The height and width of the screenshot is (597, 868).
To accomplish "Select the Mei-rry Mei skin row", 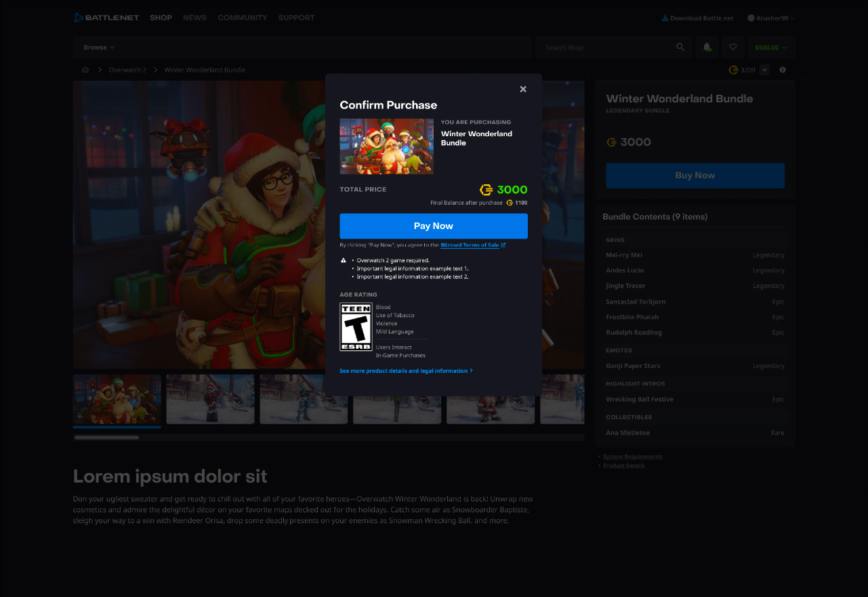I will coord(695,255).
